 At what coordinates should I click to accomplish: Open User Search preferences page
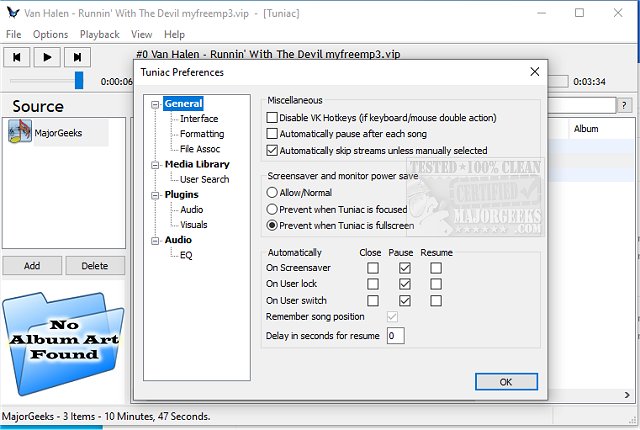(204, 179)
